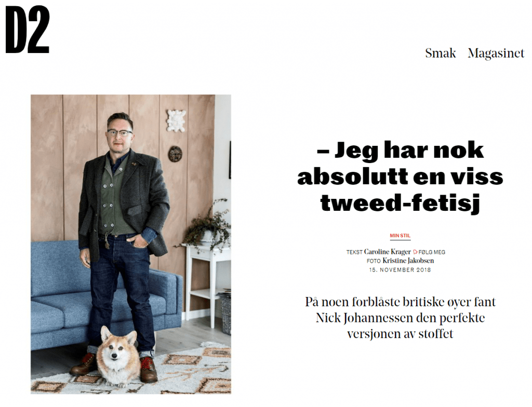Click the main article photo
The width and height of the screenshot is (532, 407).
131,244
